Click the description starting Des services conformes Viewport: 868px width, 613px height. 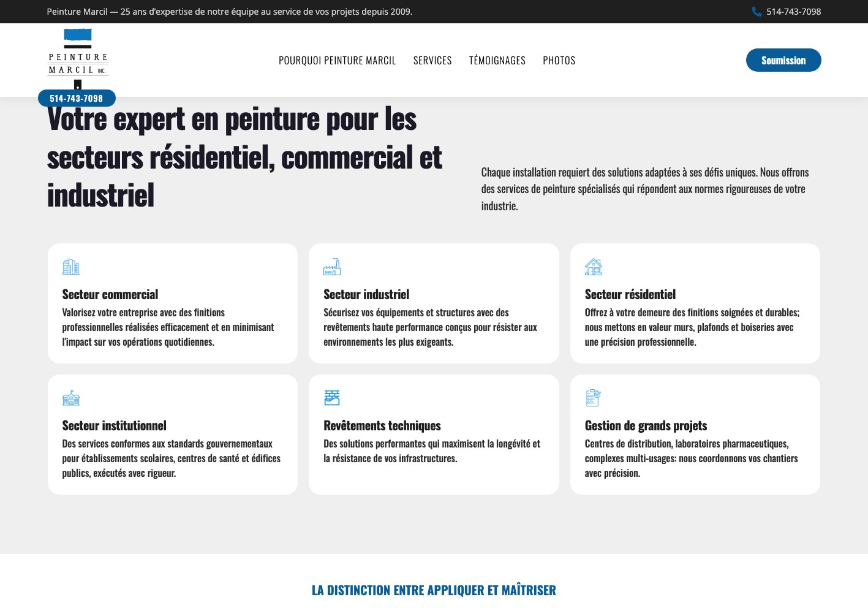tap(172, 459)
